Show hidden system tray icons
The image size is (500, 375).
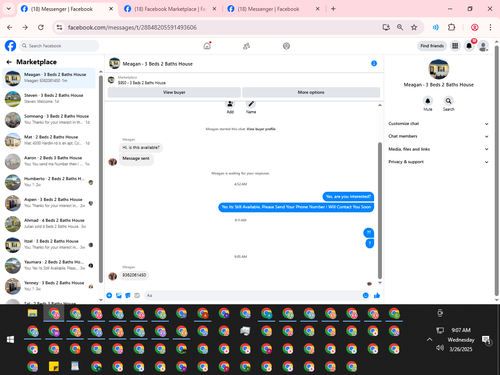pos(429,339)
